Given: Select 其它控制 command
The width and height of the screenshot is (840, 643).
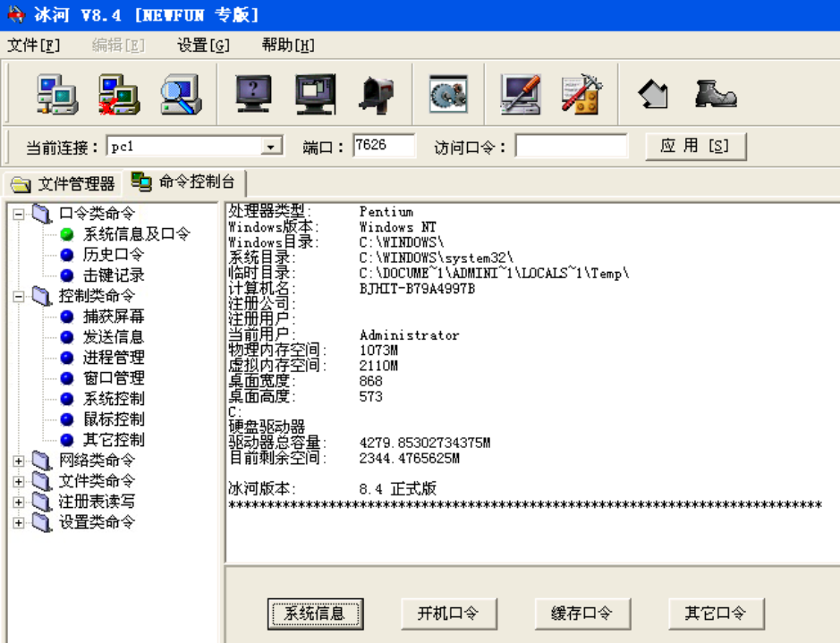Looking at the screenshot, I should tap(114, 440).
